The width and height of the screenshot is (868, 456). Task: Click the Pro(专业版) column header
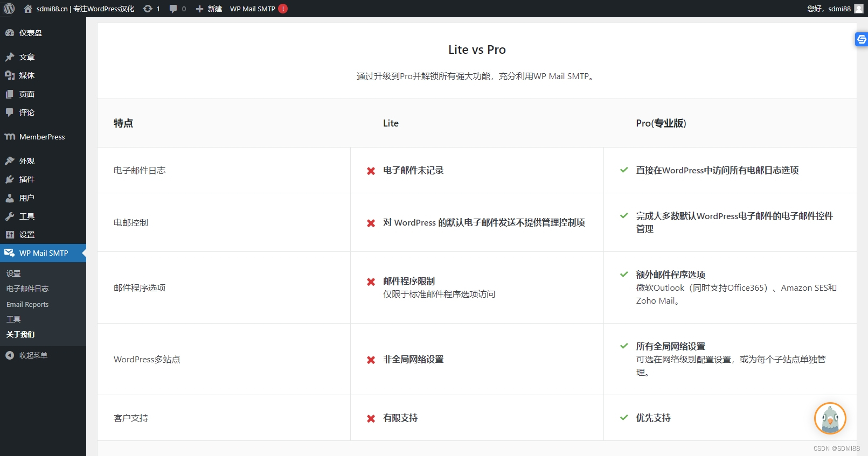click(661, 123)
